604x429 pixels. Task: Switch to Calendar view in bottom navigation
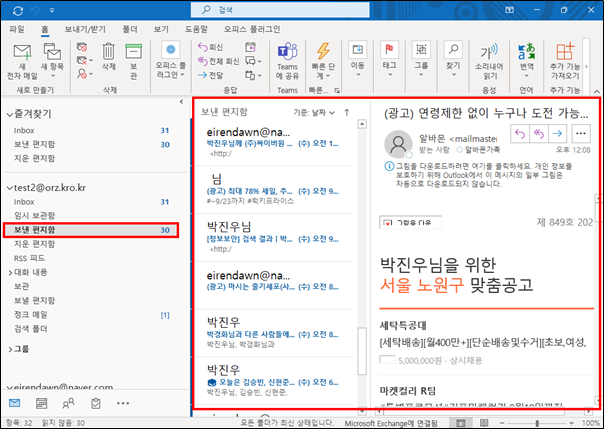pos(41,403)
